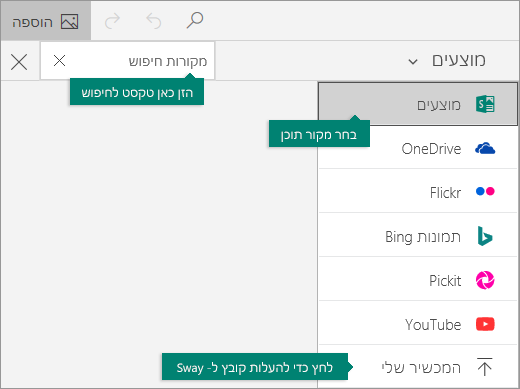Click the upload arrow icon
Viewport: 520px width, 389px height.
coord(485,366)
